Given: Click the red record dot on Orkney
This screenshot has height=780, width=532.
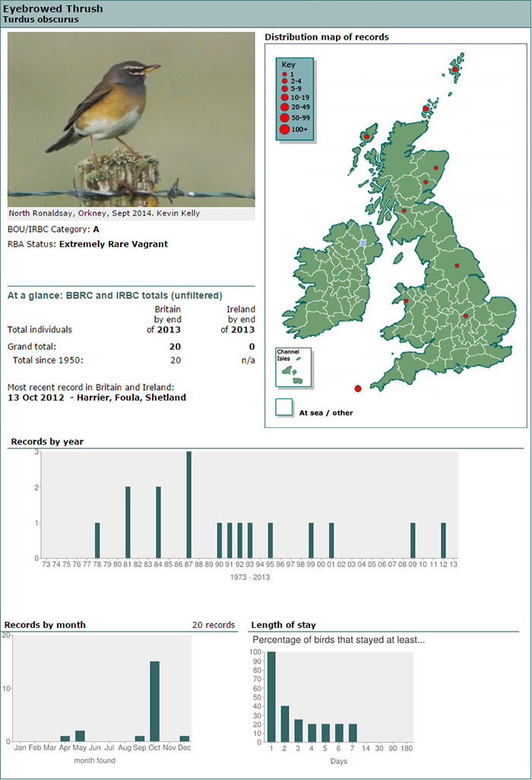Looking at the screenshot, I should coord(426,109).
